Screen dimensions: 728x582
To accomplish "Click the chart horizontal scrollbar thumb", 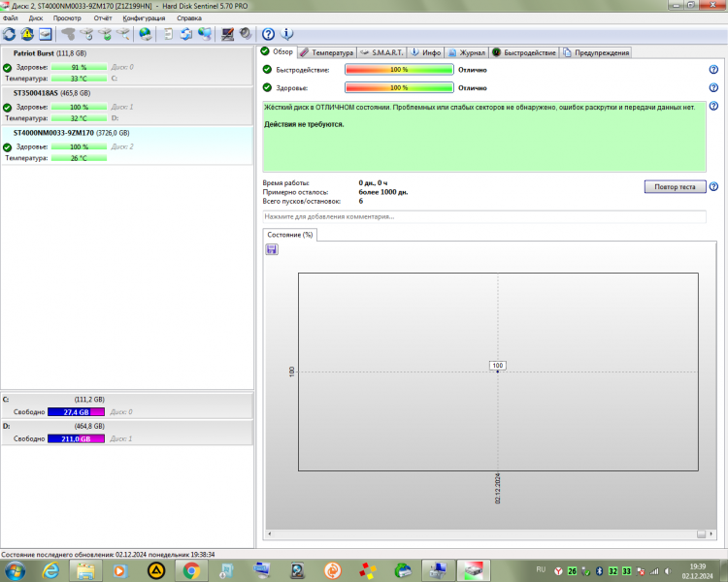I will click(x=701, y=534).
